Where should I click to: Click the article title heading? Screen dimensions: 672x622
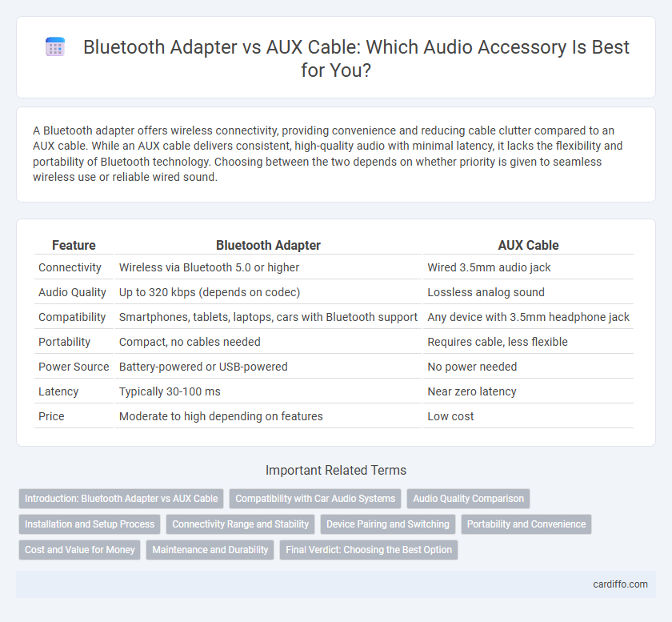pyautogui.click(x=356, y=58)
